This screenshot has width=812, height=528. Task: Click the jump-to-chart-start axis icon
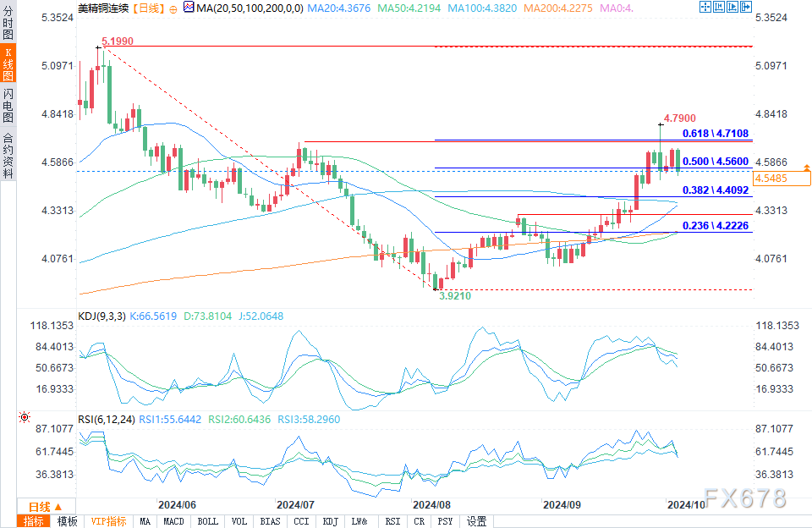[718, 7]
